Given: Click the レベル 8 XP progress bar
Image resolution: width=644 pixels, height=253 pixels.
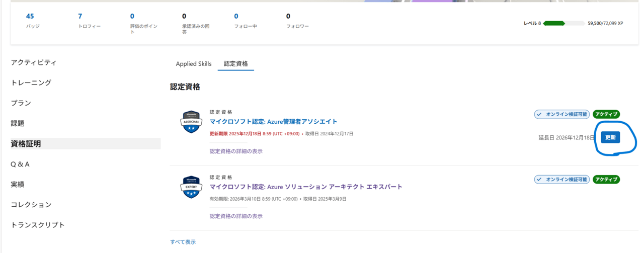Looking at the screenshot, I should coord(564,23).
